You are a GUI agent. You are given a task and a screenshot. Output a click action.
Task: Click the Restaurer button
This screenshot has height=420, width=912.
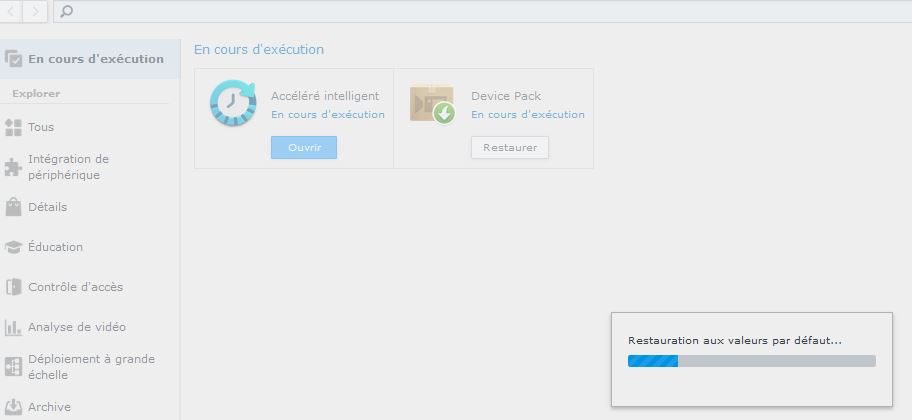click(x=510, y=148)
